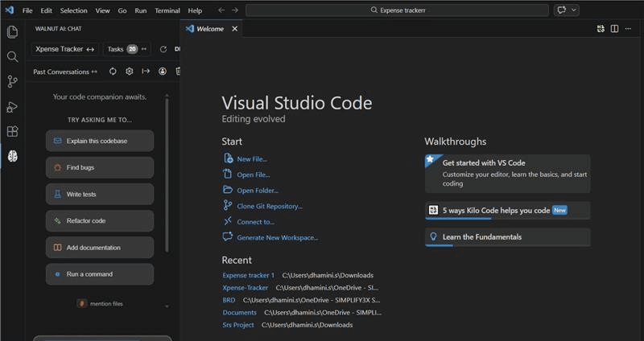Expand the Tasks 20 selector
644x341 pixels.
[x=127, y=49]
